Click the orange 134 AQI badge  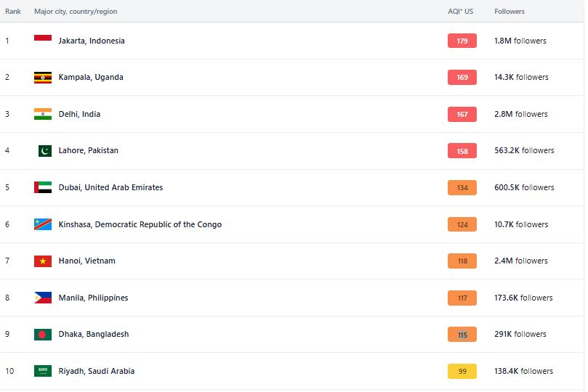462,187
